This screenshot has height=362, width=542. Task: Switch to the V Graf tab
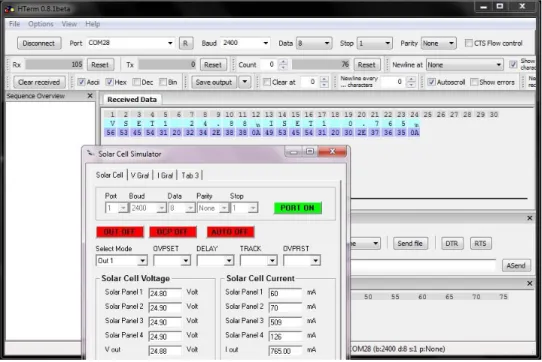point(140,175)
